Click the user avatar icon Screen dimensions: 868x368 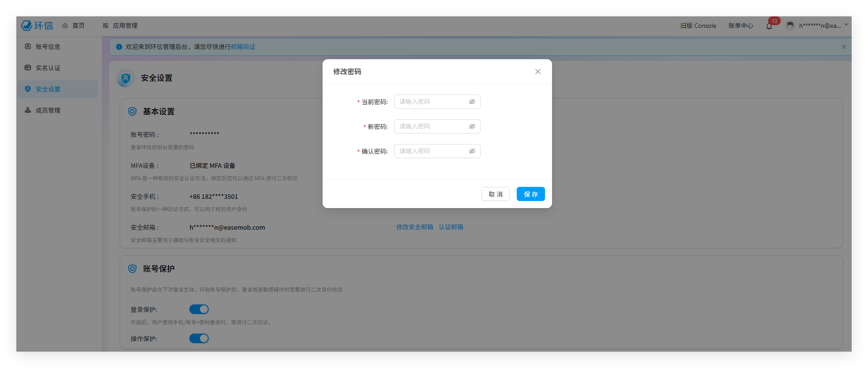point(790,26)
